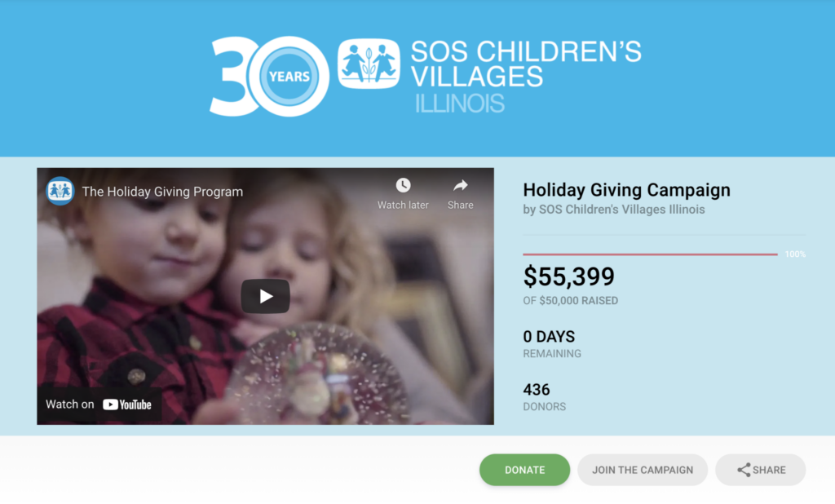The image size is (835, 504).
Task: Click the $55,399 raised amount
Action: click(568, 276)
